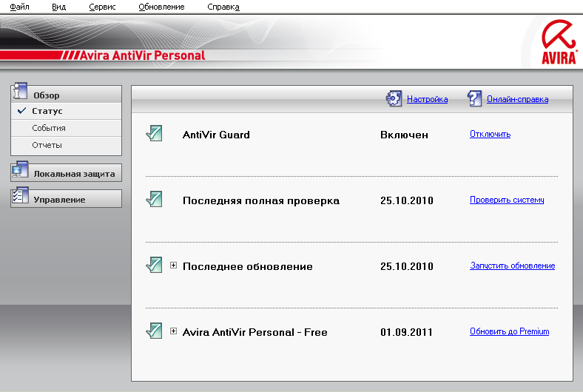This screenshot has width=583, height=392.
Task: Click Отключить to disable the Guard
Action: point(490,134)
